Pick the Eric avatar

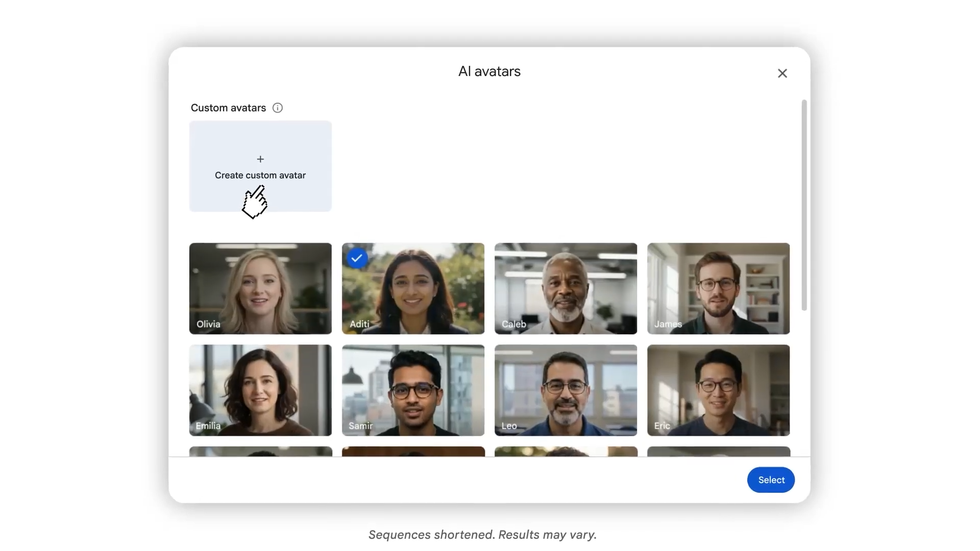pos(718,390)
